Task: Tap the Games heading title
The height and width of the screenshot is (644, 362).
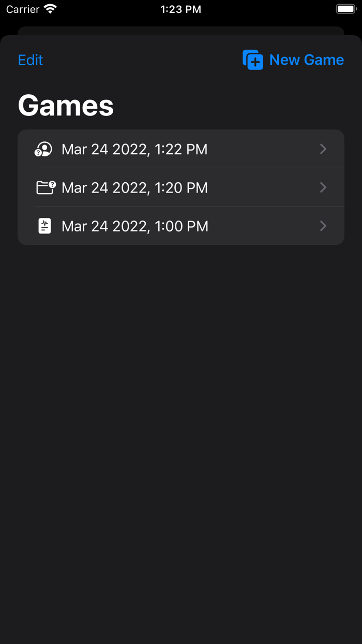Action: point(66,106)
